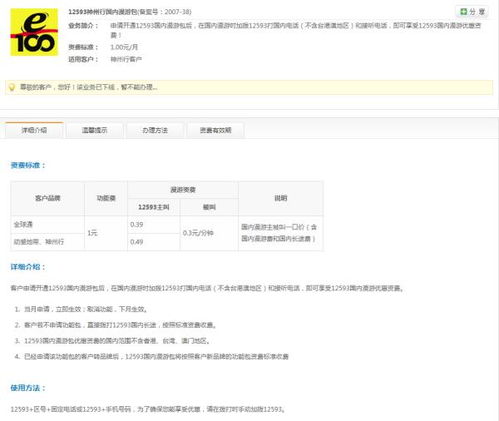
Task: Switch to the 办理方法 tab
Action: (x=155, y=130)
